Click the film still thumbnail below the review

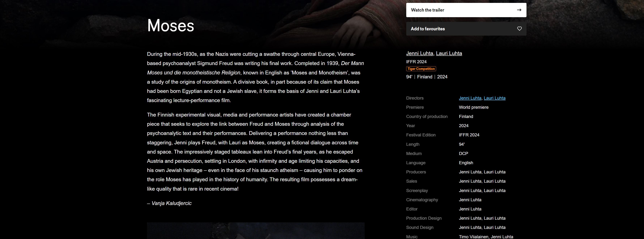point(255,231)
